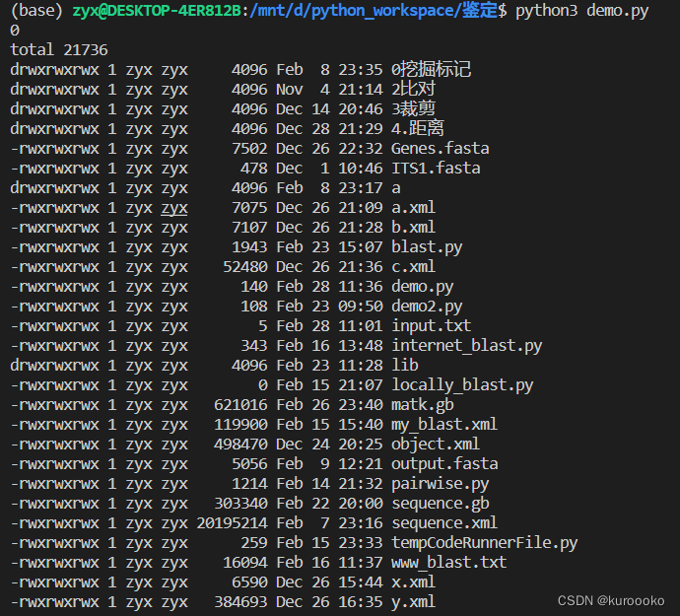The image size is (680, 616).
Task: Click the timestamp 23:40 beside matk.gb
Action: [x=361, y=405]
